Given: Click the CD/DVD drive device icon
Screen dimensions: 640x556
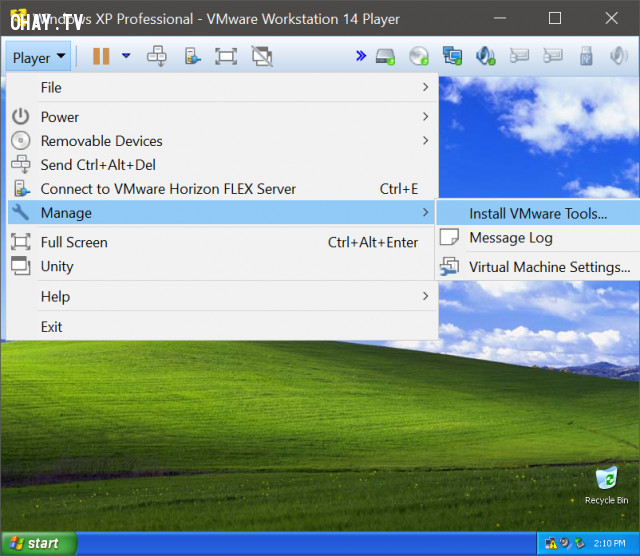Looking at the screenshot, I should tap(419, 56).
